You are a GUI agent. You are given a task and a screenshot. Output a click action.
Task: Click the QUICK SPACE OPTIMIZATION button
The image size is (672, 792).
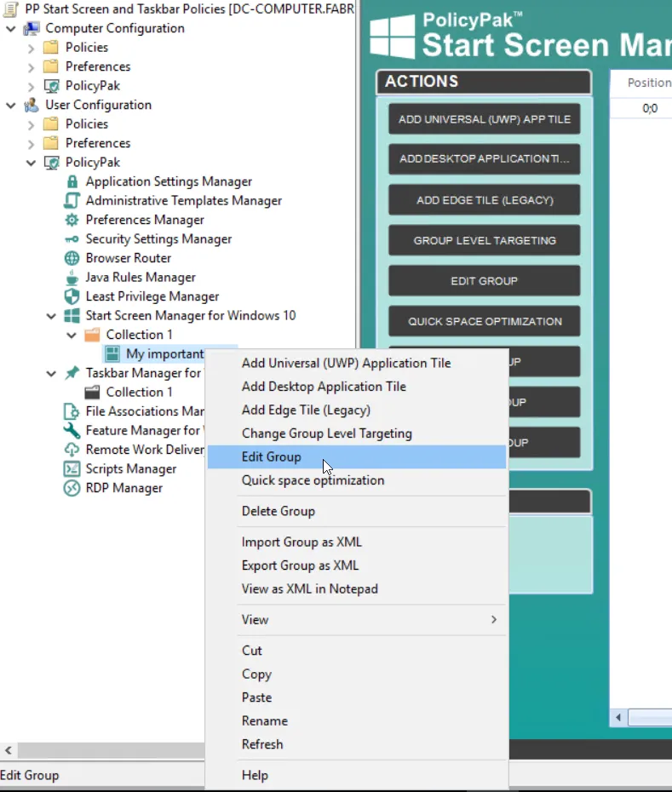(484, 321)
